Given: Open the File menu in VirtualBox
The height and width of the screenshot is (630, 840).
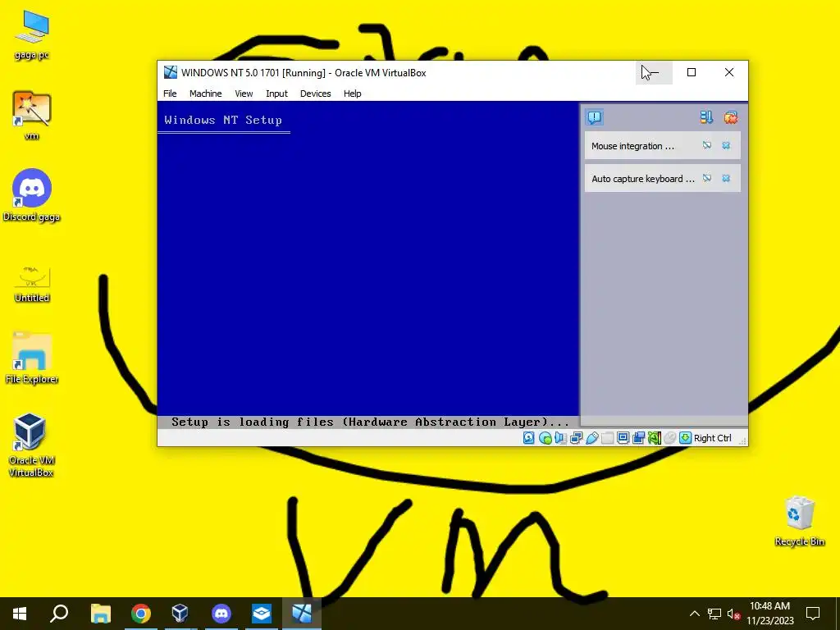Looking at the screenshot, I should 170,94.
